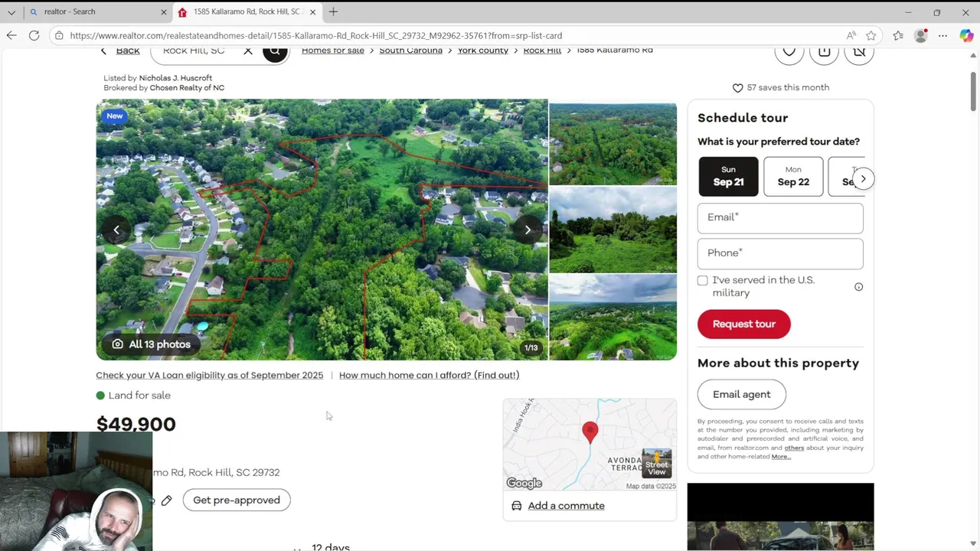Viewport: 980px width, 551px height.
Task: Open All 13 photos gallery
Action: (152, 344)
